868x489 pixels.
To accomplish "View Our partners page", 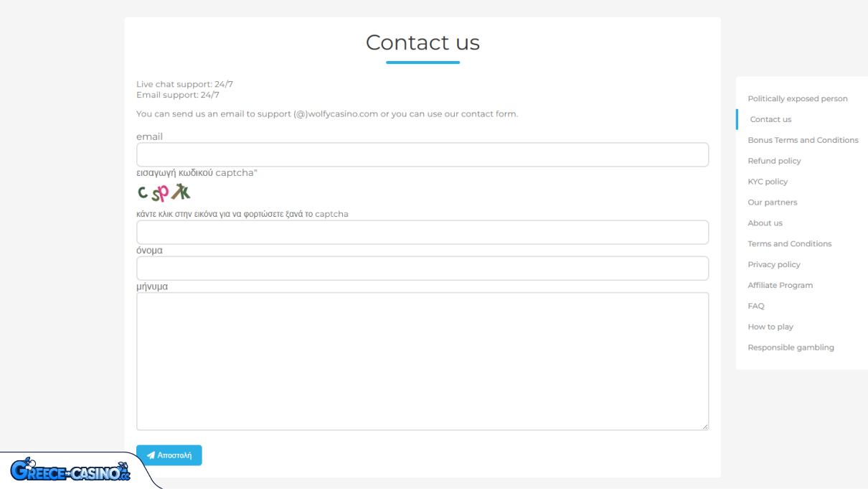I will [772, 202].
